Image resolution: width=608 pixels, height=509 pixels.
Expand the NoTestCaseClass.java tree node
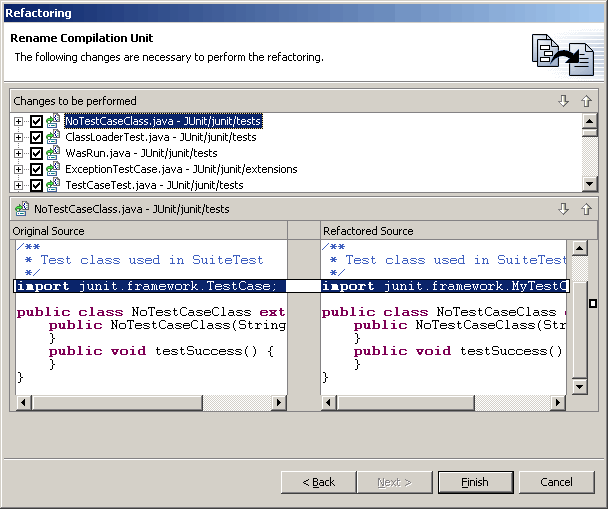click(x=19, y=122)
